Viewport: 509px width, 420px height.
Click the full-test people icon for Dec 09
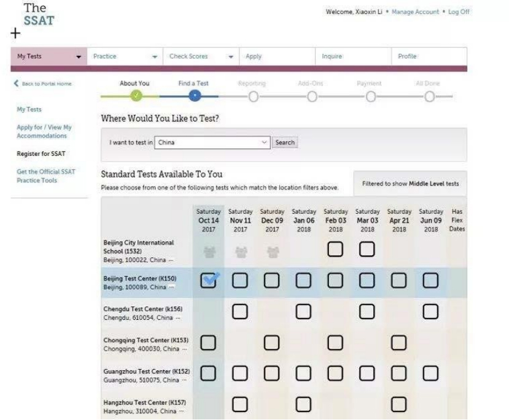(x=271, y=252)
